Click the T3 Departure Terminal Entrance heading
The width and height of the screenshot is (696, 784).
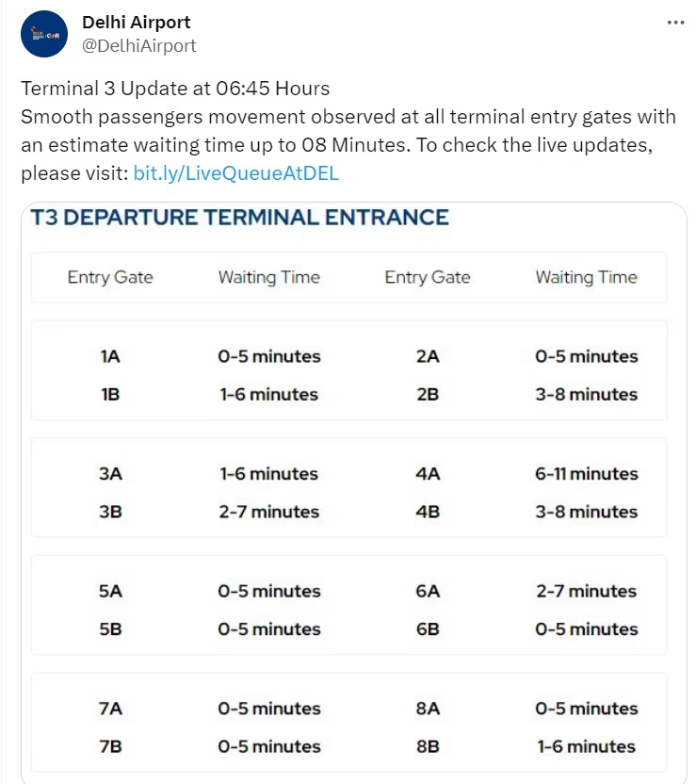pyautogui.click(x=239, y=219)
